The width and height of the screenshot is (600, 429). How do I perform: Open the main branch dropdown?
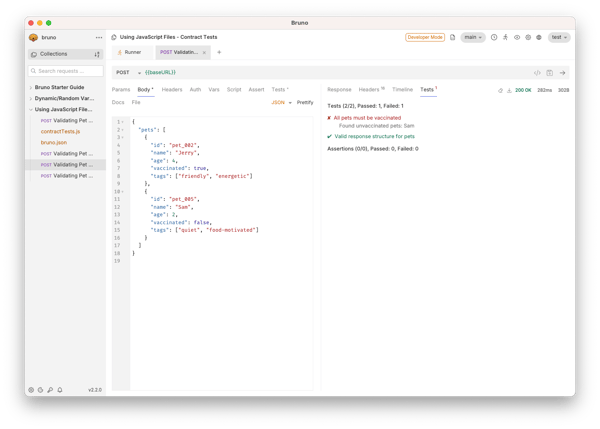click(x=473, y=37)
